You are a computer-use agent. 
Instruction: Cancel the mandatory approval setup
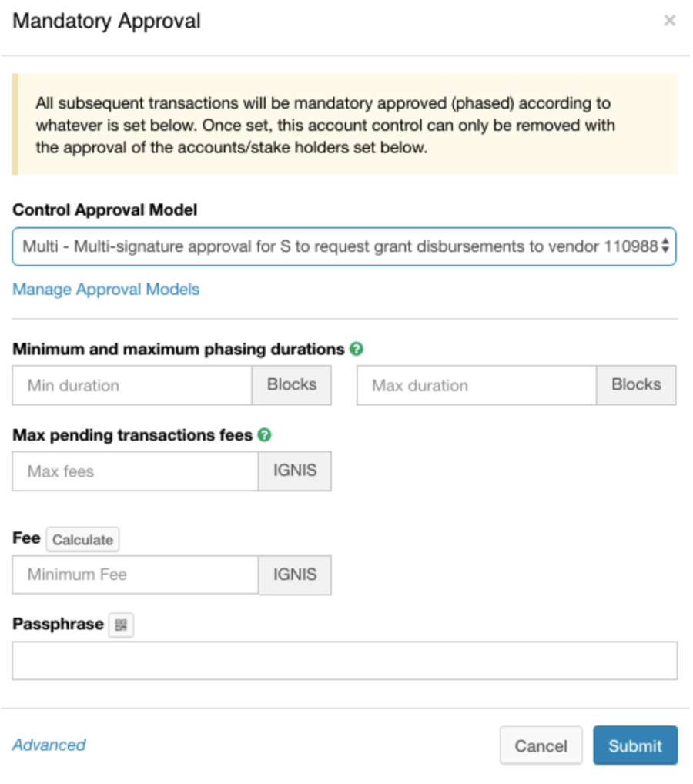point(541,745)
